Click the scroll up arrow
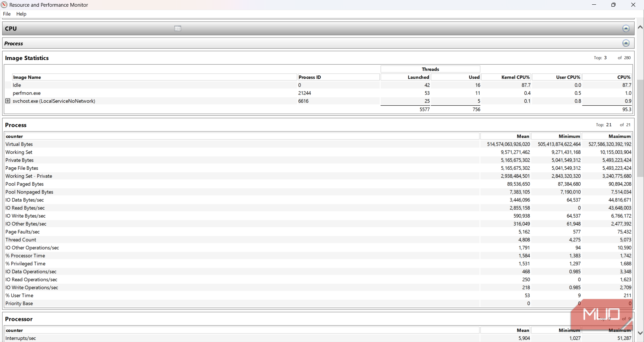Screen dimensions: 644x342 [640, 27]
